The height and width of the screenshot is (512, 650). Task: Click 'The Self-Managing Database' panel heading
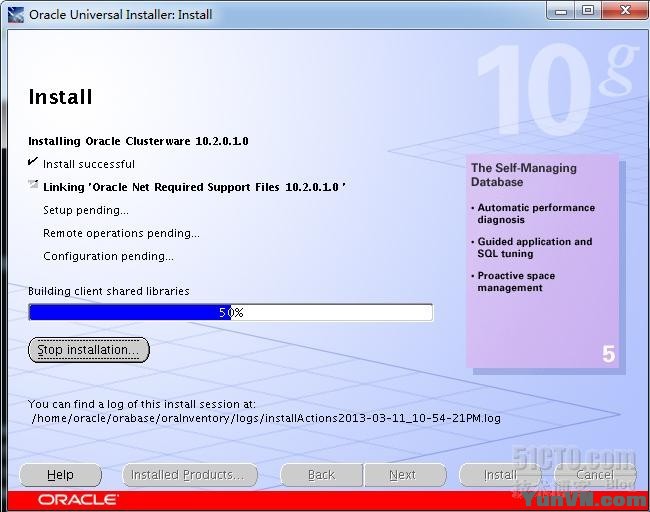524,175
